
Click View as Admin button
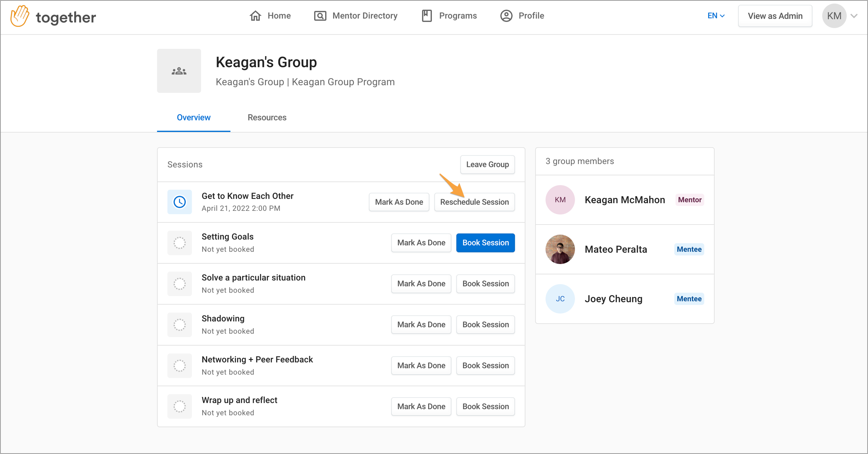(775, 16)
